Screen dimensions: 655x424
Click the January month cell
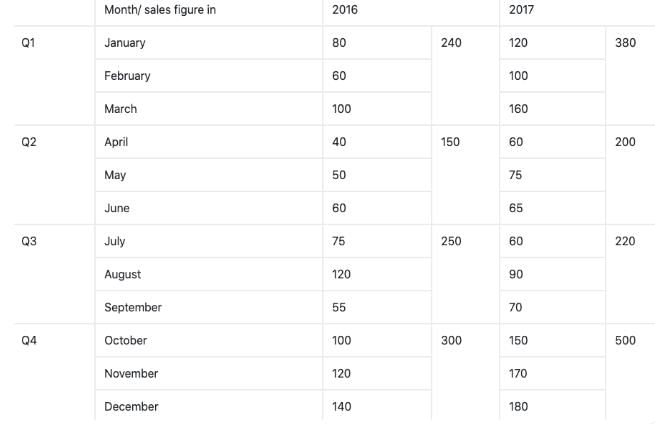[x=125, y=43]
